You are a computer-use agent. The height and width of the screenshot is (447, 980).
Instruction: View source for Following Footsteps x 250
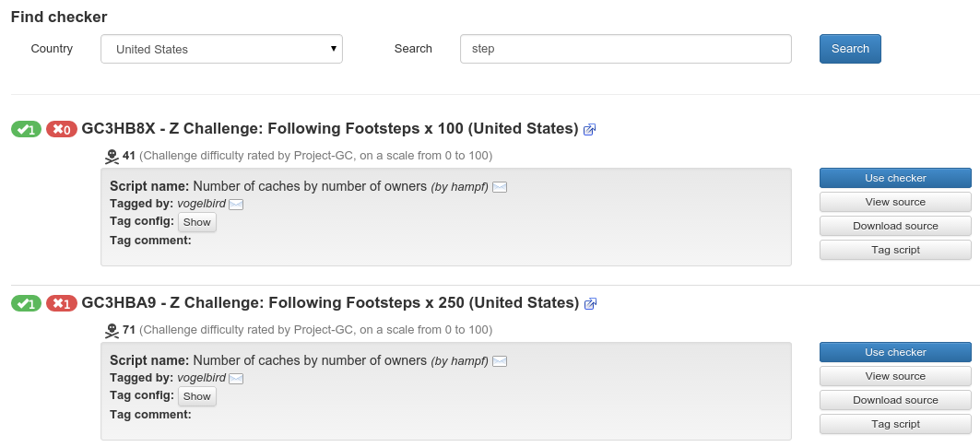point(894,376)
